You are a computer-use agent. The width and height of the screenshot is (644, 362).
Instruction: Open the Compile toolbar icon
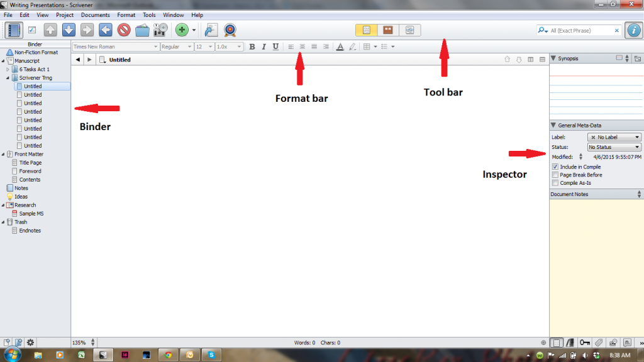(x=211, y=30)
